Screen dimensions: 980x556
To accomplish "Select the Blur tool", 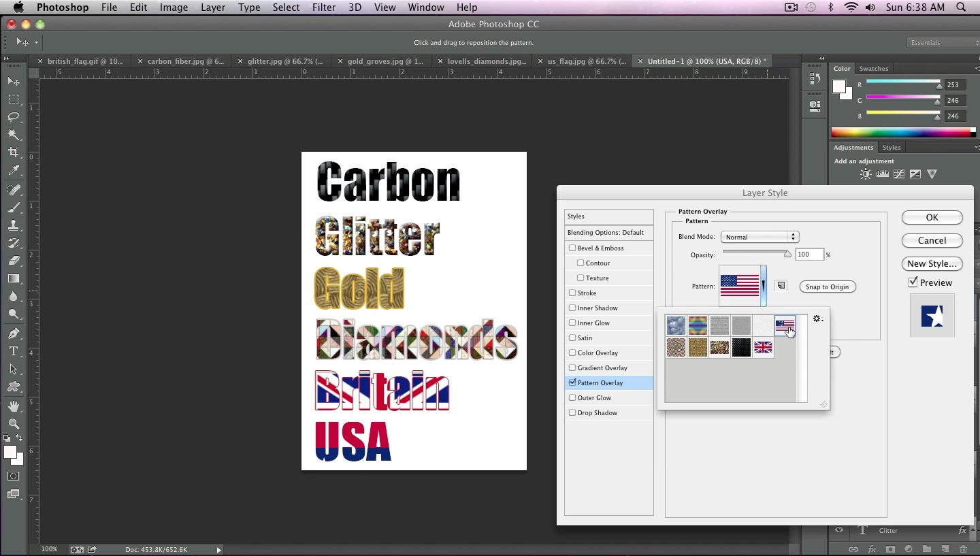I will point(14,296).
